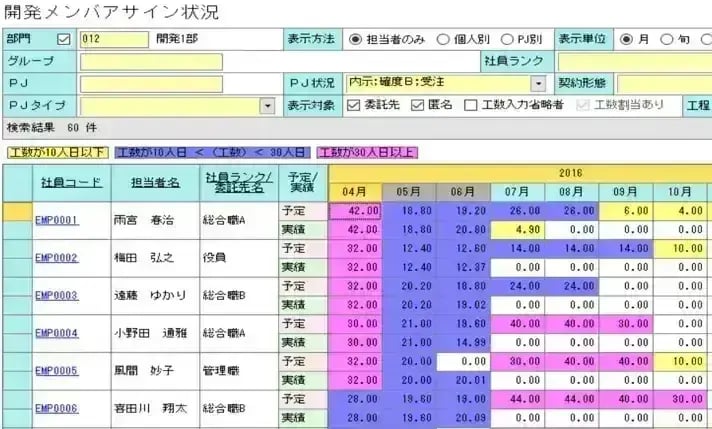Uncheck the 委託先 checkbox
Viewport: 712px width, 429px height.
pyautogui.click(x=353, y=105)
